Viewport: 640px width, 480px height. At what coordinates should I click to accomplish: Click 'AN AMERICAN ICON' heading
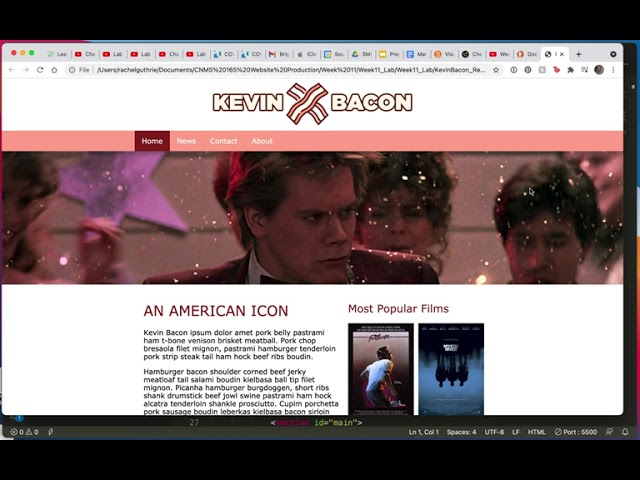(216, 311)
